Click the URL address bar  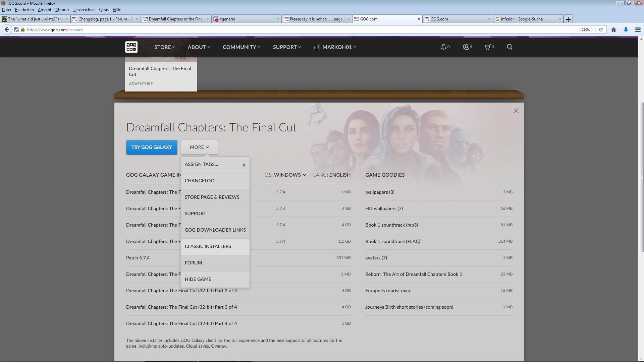pos(302,29)
